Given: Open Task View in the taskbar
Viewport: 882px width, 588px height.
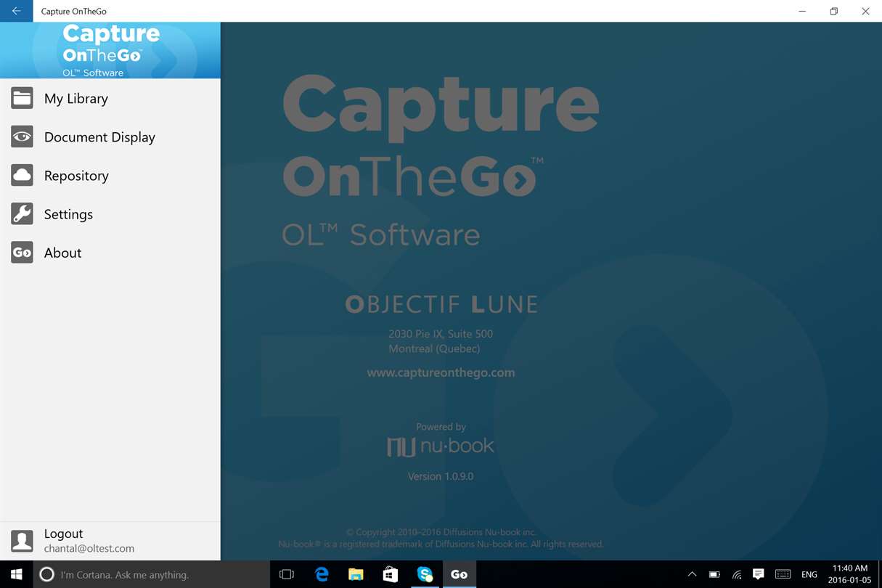Looking at the screenshot, I should point(287,574).
